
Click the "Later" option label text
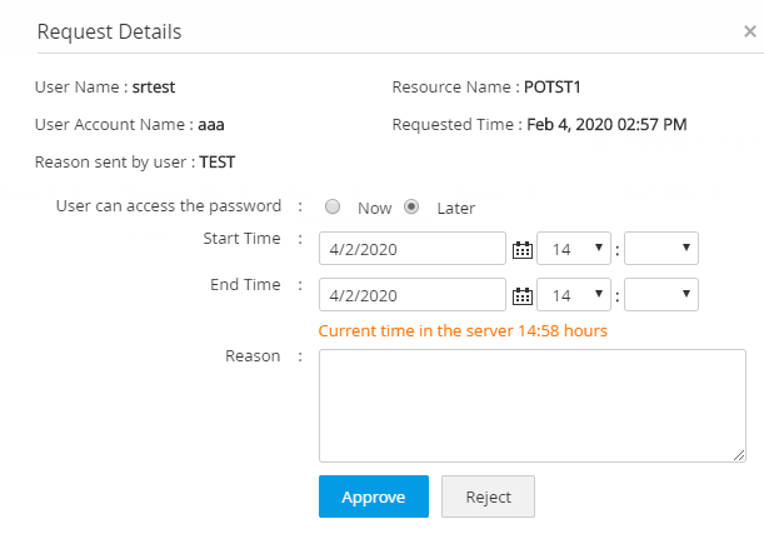pyautogui.click(x=456, y=208)
